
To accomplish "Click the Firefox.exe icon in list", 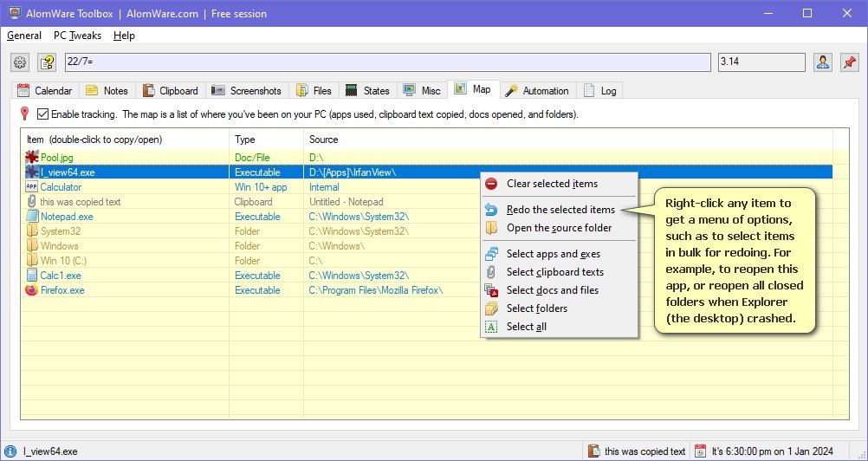I will point(32,290).
